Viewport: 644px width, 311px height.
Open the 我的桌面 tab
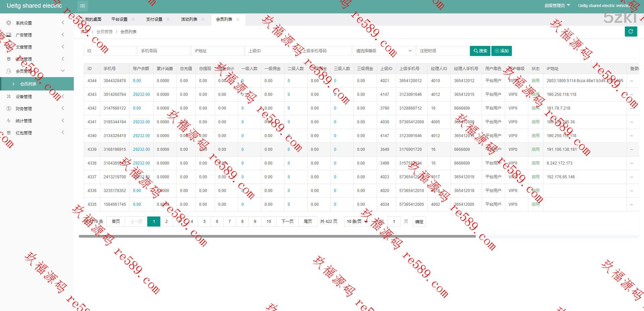tap(93, 19)
